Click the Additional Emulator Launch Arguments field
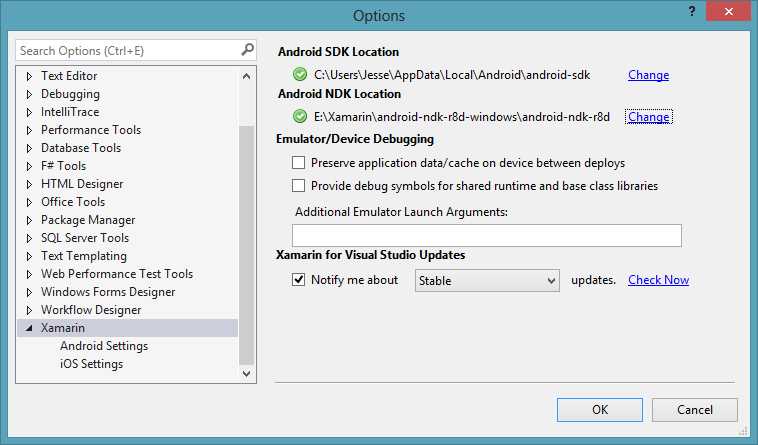The image size is (758, 445). tap(487, 235)
